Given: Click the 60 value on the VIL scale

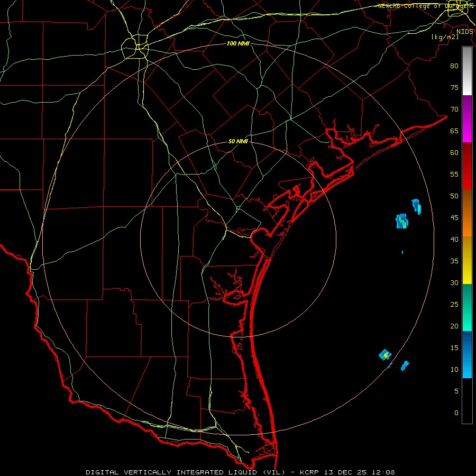Looking at the screenshot, I should click(x=454, y=153).
